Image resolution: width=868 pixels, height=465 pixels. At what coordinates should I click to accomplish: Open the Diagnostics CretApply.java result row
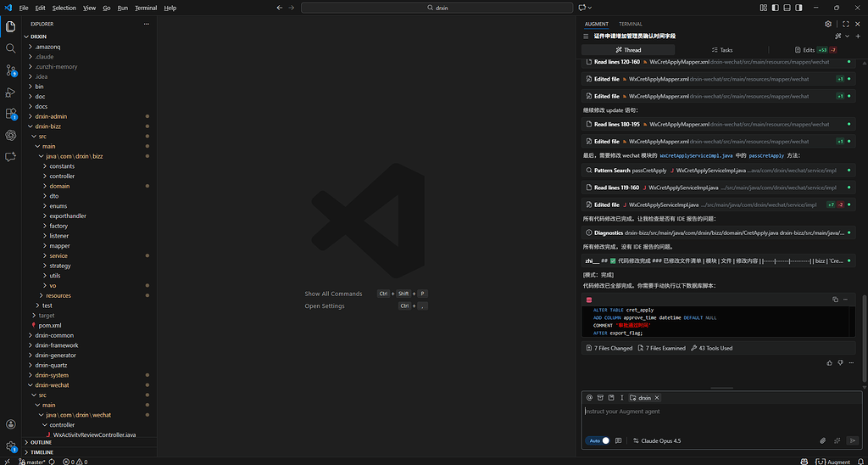(x=719, y=232)
